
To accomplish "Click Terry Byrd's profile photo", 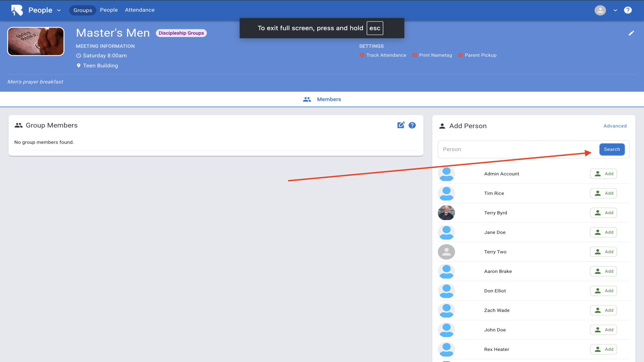I will click(446, 213).
